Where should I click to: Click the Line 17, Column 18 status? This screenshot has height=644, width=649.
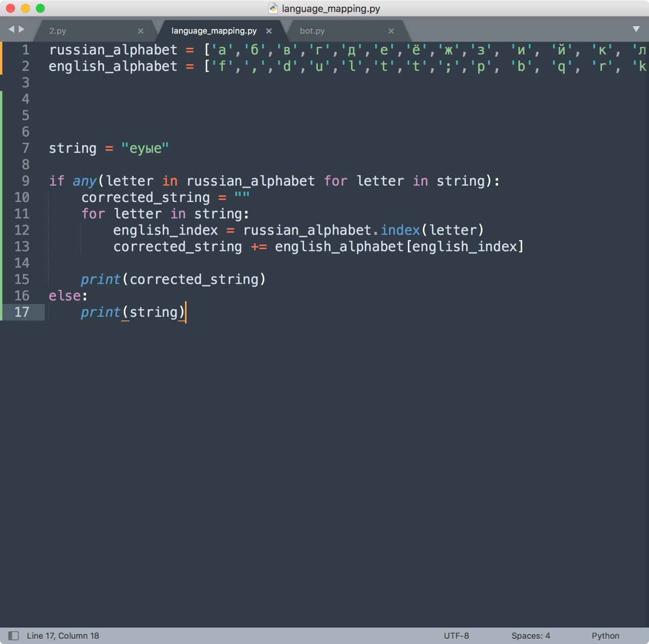tap(63, 635)
